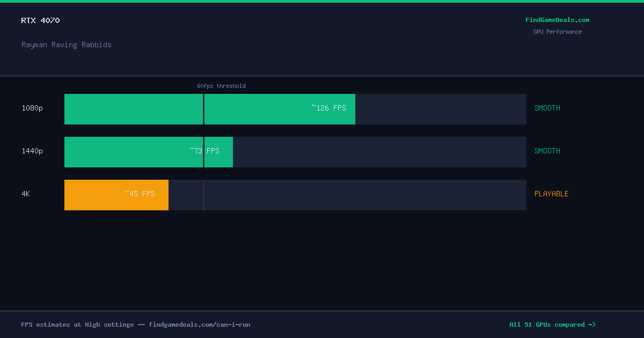
Task: Select the 1440p resolution label
Action: pyautogui.click(x=32, y=151)
